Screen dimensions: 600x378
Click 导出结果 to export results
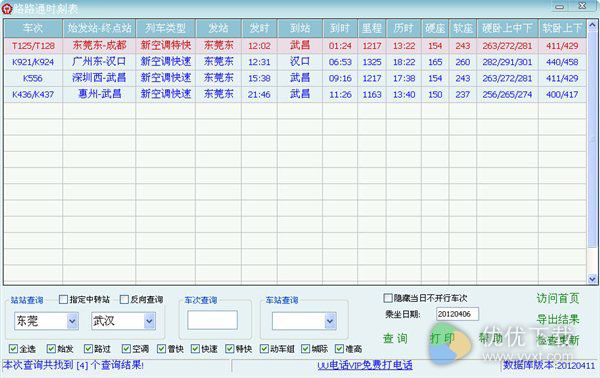point(558,319)
